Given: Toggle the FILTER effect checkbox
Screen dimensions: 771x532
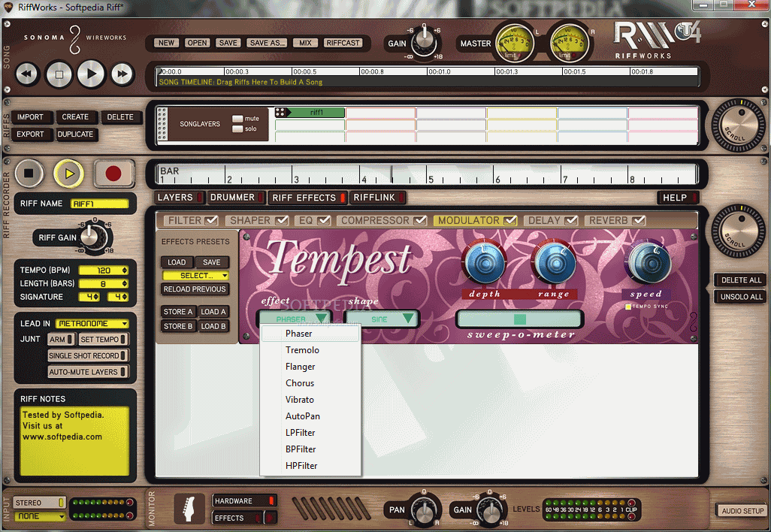Looking at the screenshot, I should (x=211, y=220).
